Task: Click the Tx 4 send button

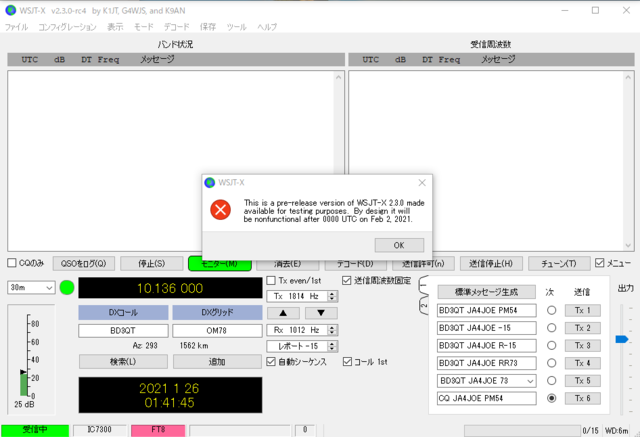Action: 582,363
